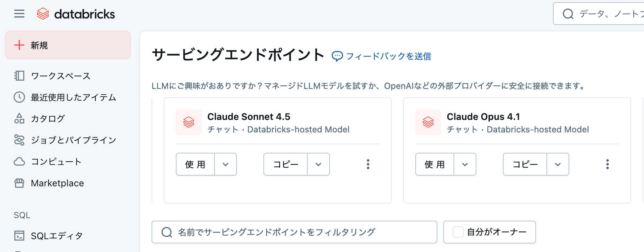Open recently used items clock icon

click(x=19, y=97)
